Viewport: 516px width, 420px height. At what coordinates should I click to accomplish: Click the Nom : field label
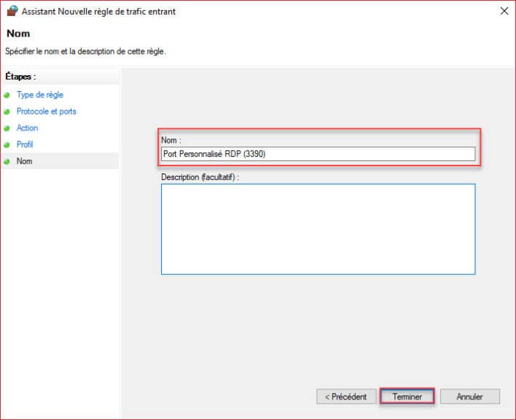(x=171, y=140)
